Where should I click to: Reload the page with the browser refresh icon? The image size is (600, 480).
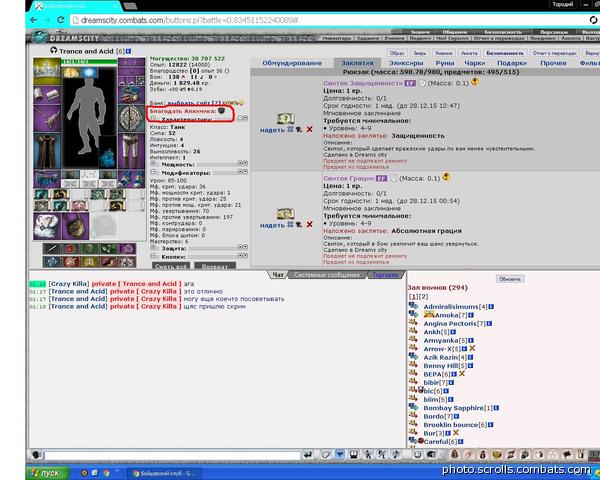[60, 20]
